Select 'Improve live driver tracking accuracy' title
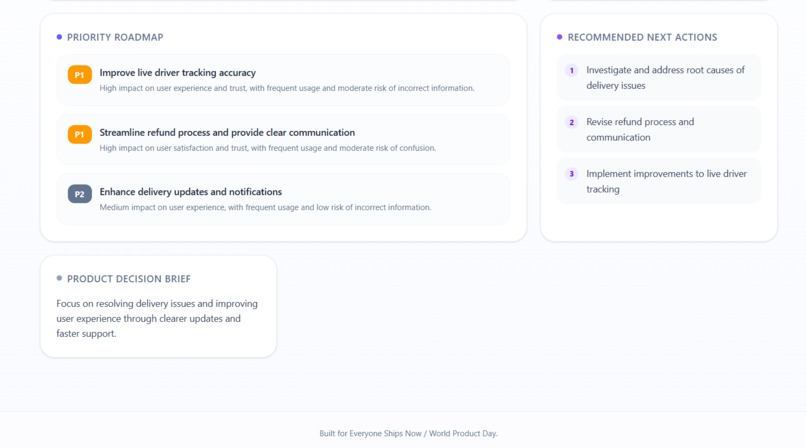Screen dimensions: 806x448 (x=177, y=72)
